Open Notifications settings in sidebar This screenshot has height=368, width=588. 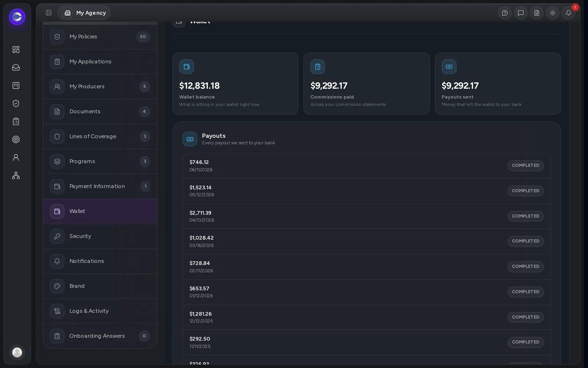100,261
